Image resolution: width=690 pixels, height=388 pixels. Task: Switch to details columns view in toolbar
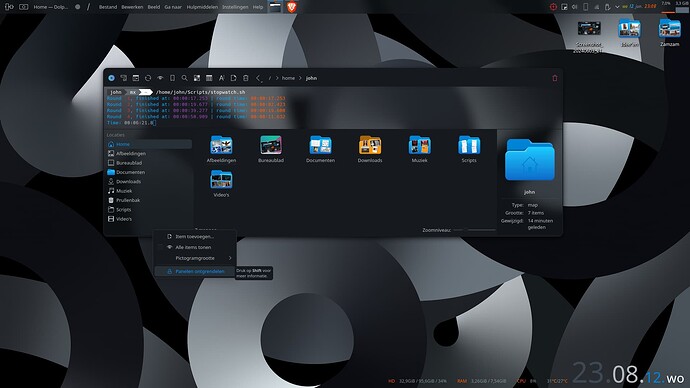point(209,78)
